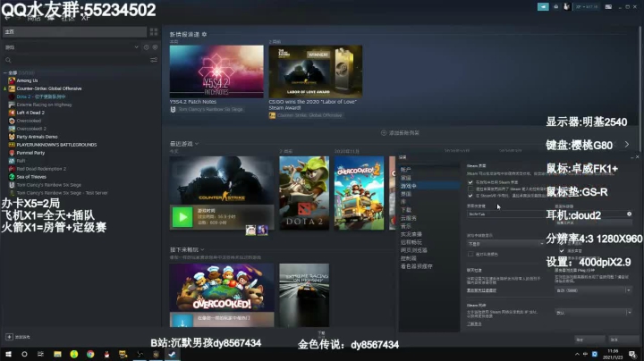Open the account name and wallet dropdown
Viewport: 644px width, 361px height.
coord(587,7)
